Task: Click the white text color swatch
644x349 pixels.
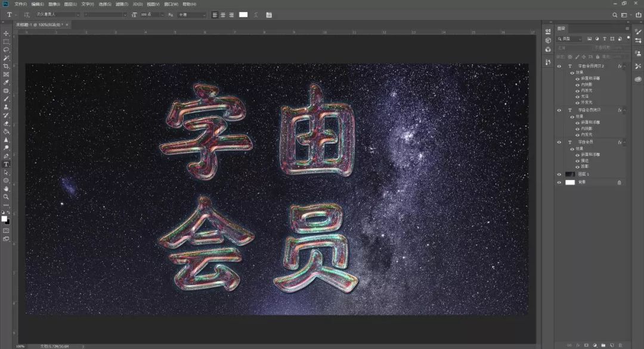Action: click(x=243, y=14)
